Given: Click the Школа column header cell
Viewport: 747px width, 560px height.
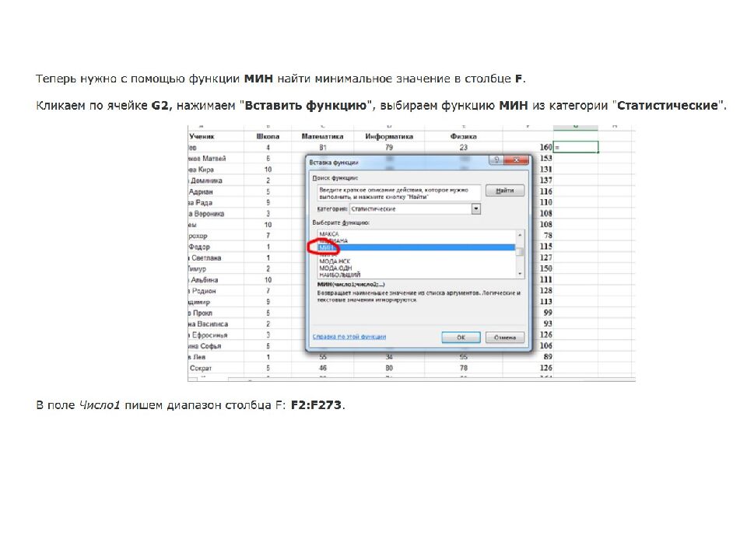Looking at the screenshot, I should (x=268, y=136).
